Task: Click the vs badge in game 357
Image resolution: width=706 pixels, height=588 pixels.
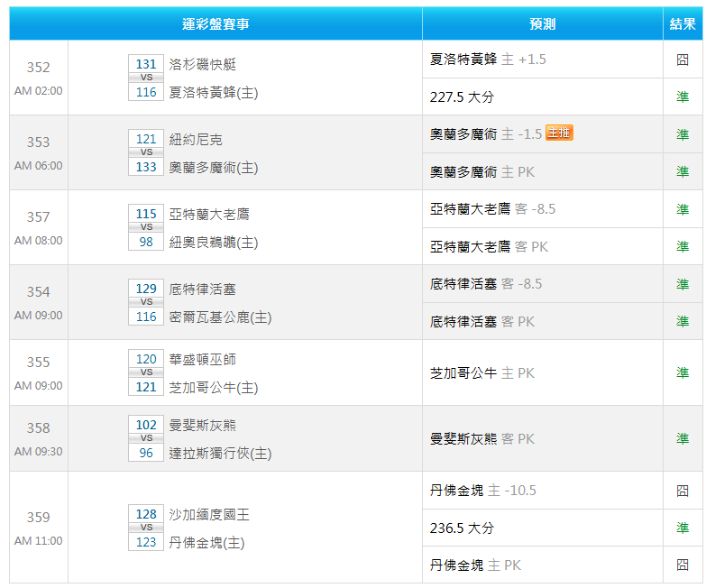Action: pyautogui.click(x=146, y=227)
